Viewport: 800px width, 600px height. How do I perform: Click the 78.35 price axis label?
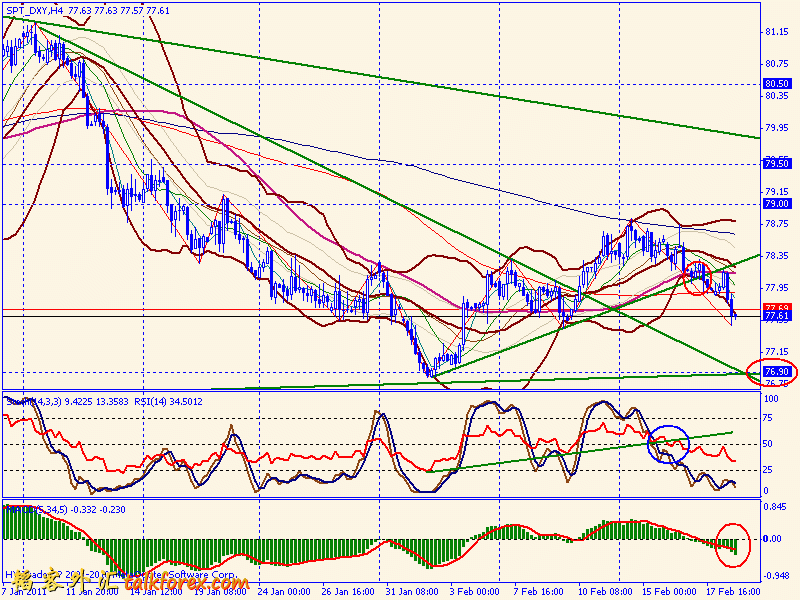pyautogui.click(x=777, y=256)
